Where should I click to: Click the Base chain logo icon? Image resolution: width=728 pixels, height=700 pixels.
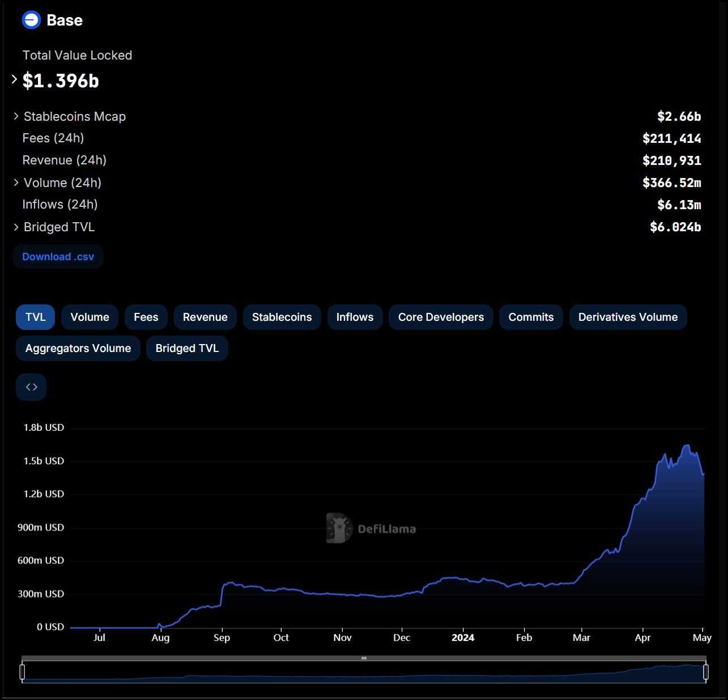[x=31, y=20]
